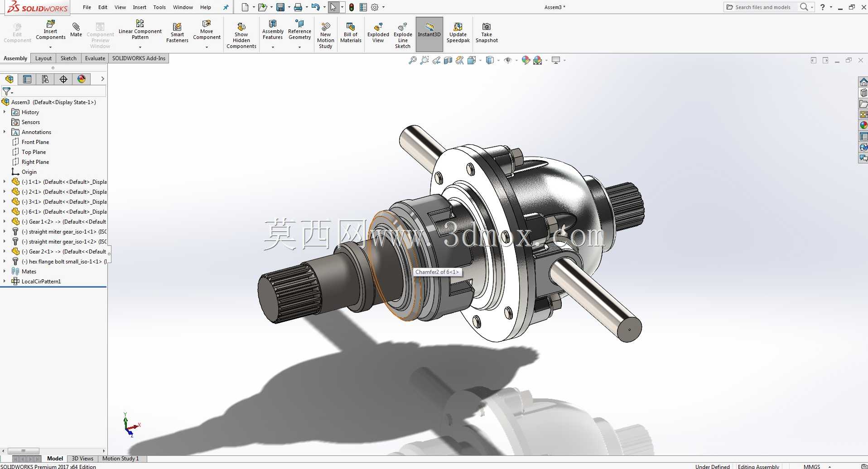Expand Annotations node
The width and height of the screenshot is (868, 469).
click(x=5, y=132)
